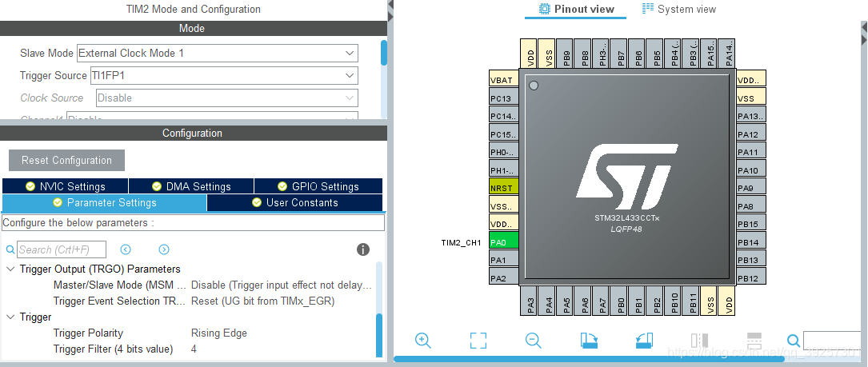This screenshot has height=367, width=868.
Task: Click the parameter search field
Action: pos(62,249)
